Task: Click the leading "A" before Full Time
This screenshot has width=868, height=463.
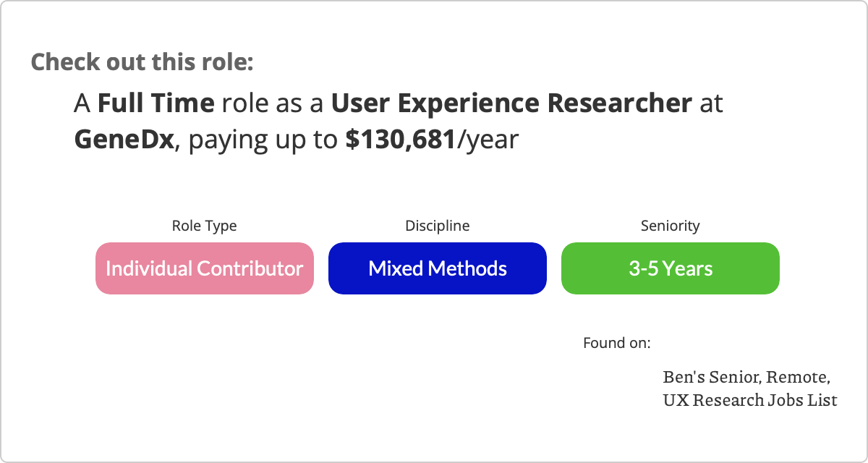Action: click(82, 104)
